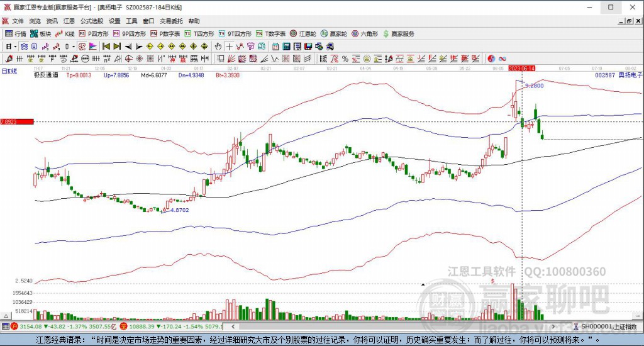The width and height of the screenshot is (644, 346).
Task: Click the yin-yang circle icon
Action: [x=492, y=59]
